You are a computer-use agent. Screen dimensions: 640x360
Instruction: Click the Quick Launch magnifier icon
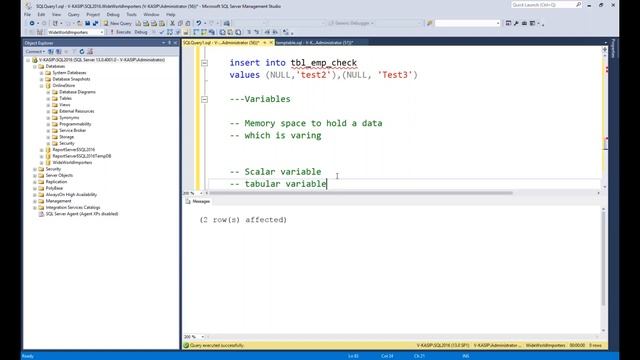tap(578, 4)
